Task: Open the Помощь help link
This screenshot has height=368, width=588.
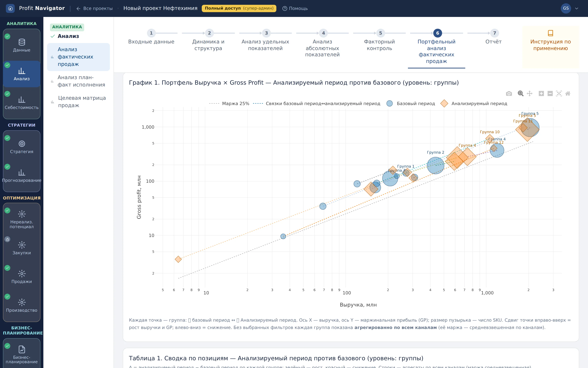Action: point(295,8)
